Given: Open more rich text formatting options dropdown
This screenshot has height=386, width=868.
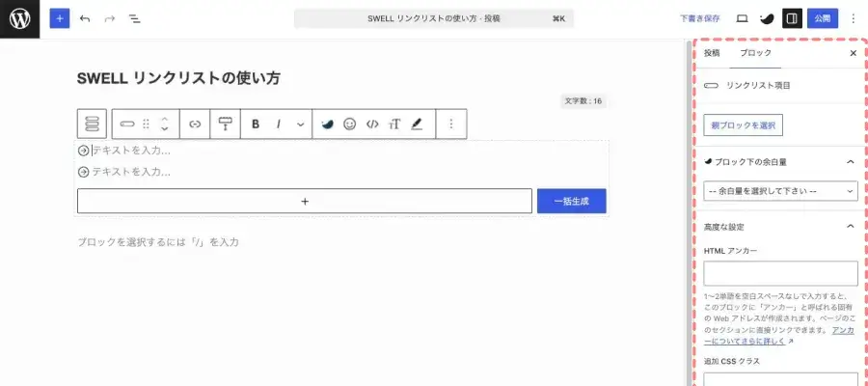Looking at the screenshot, I should (x=301, y=124).
